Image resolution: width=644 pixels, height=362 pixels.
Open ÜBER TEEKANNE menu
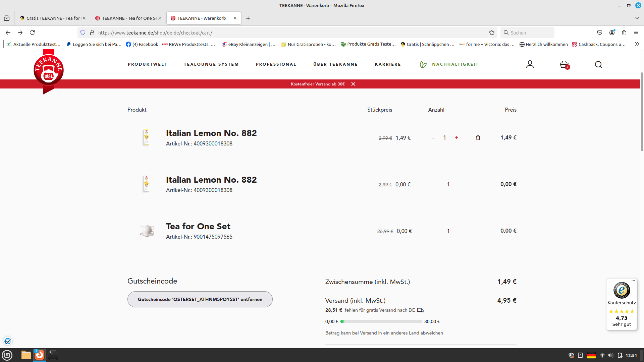click(x=335, y=64)
